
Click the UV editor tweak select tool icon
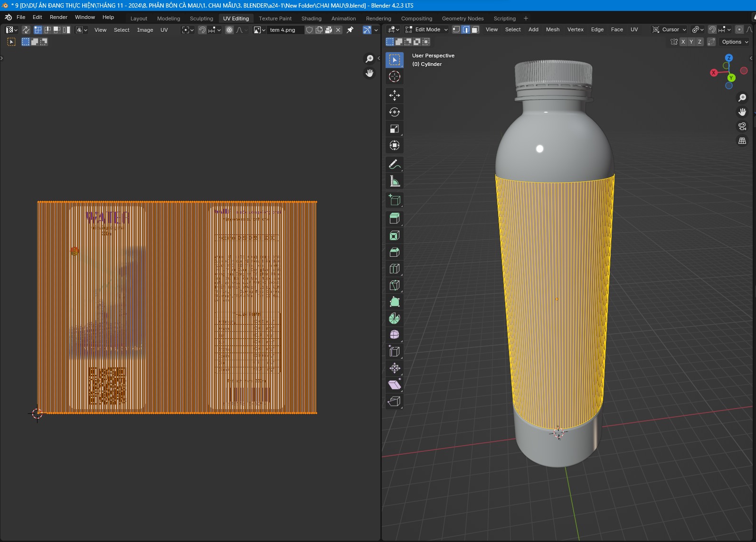(12, 42)
